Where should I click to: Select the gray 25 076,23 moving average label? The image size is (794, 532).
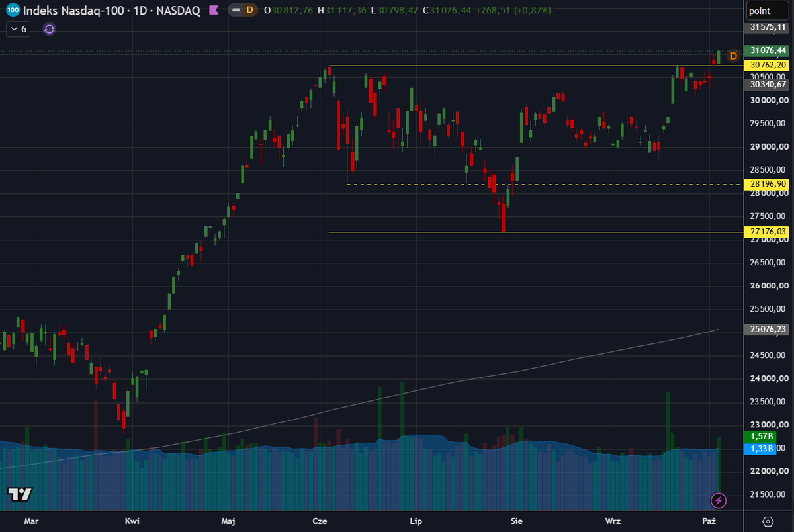pyautogui.click(x=767, y=329)
